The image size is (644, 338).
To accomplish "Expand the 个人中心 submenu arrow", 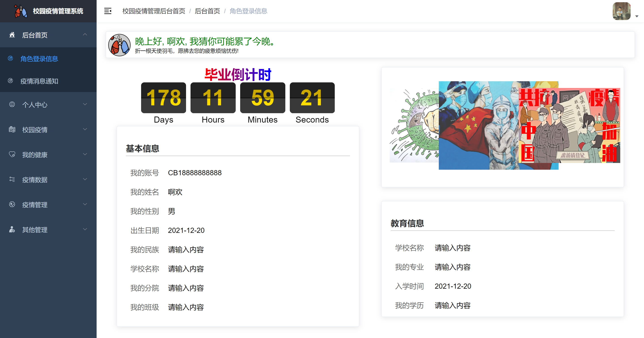I will pos(85,104).
